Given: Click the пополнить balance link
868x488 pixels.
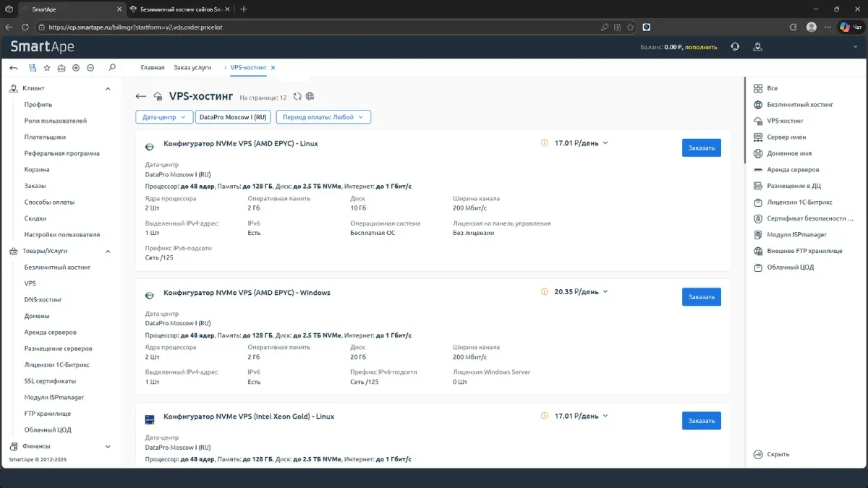Looking at the screenshot, I should pos(702,47).
